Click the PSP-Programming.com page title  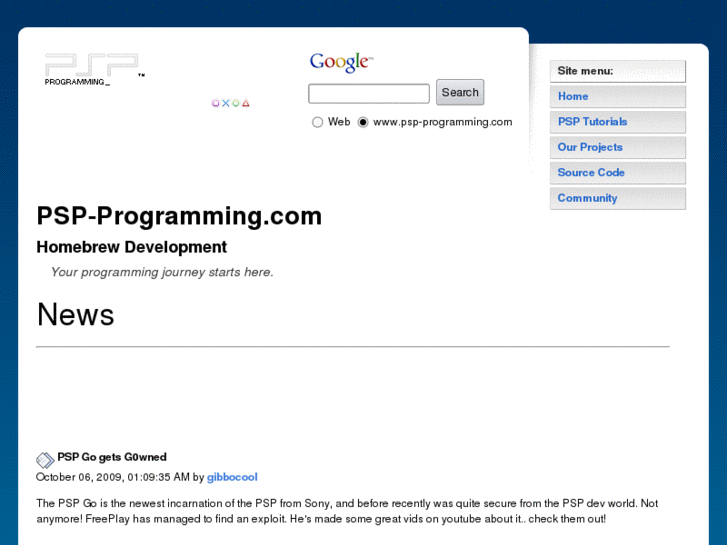(179, 216)
